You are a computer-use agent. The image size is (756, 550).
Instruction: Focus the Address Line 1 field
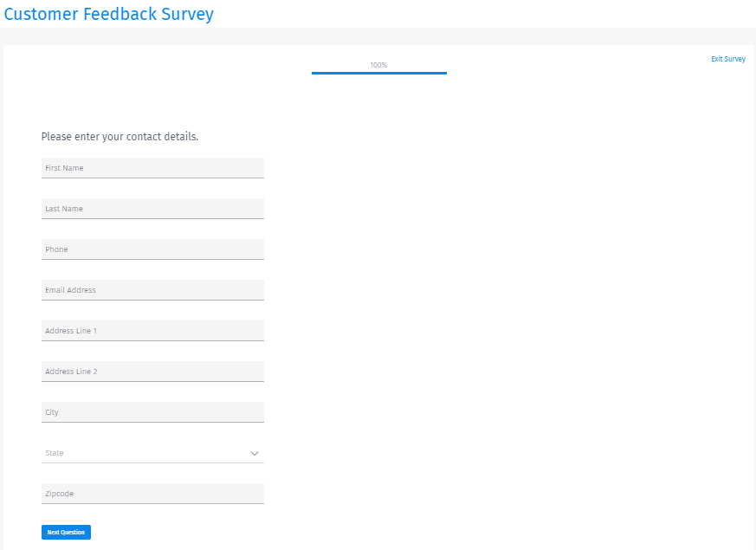point(152,331)
